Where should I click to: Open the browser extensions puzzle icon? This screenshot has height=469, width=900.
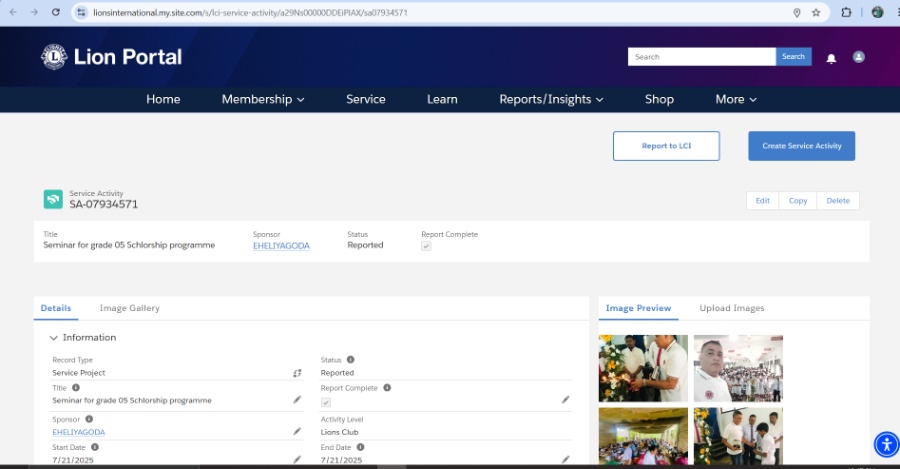[x=846, y=12]
